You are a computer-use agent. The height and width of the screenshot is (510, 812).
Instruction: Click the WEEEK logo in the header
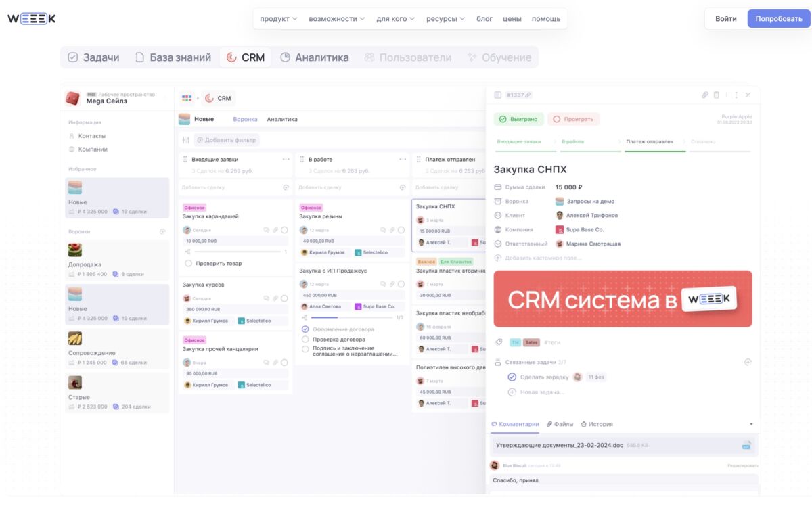pyautogui.click(x=32, y=19)
